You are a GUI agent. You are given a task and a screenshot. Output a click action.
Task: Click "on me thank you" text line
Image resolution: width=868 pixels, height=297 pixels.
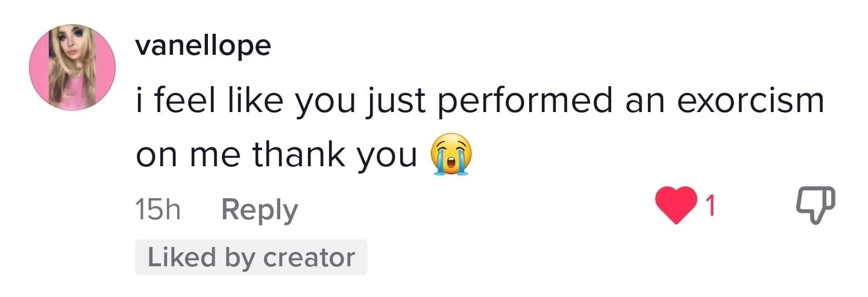pyautogui.click(x=276, y=155)
